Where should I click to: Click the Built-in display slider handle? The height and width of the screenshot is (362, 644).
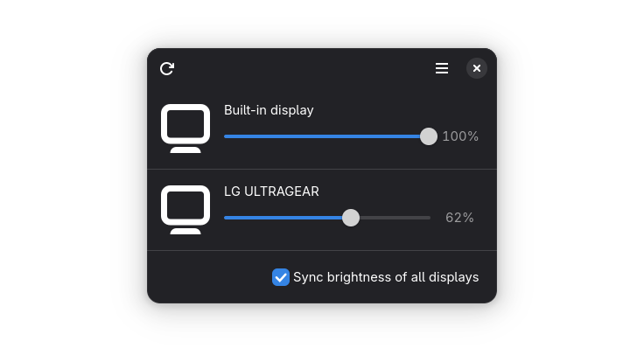[429, 136]
